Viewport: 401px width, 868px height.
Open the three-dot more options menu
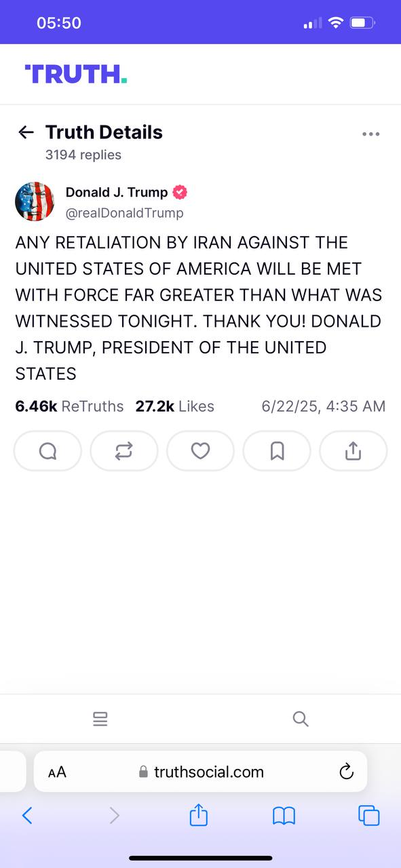coord(370,134)
